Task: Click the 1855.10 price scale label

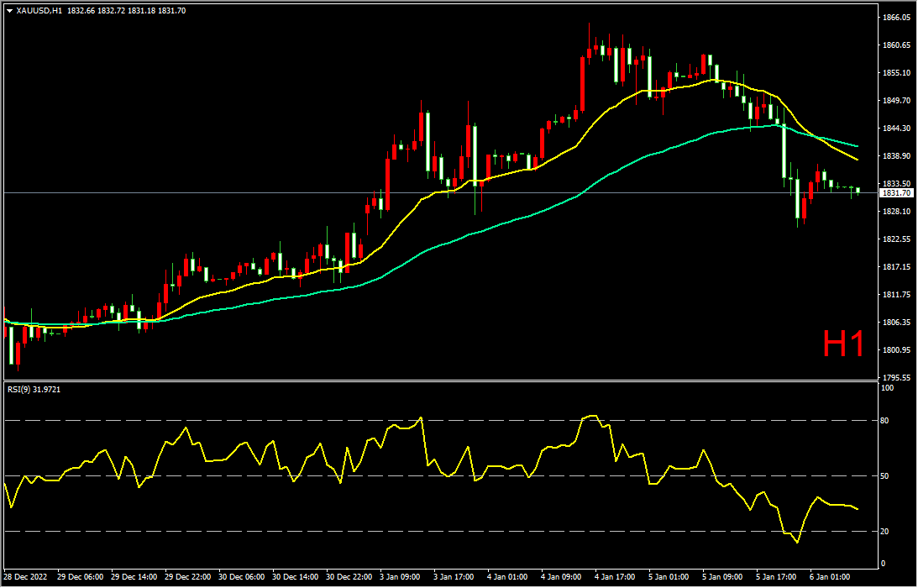Action: [x=896, y=73]
